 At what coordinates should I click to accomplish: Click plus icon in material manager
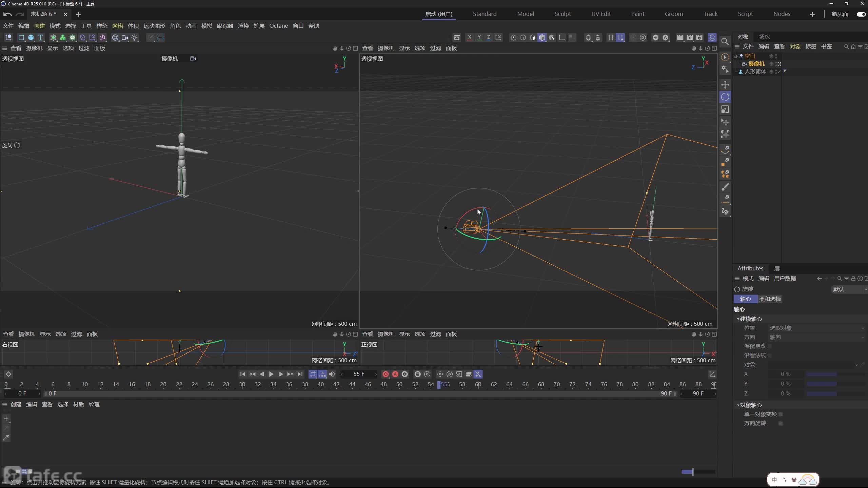click(6, 419)
